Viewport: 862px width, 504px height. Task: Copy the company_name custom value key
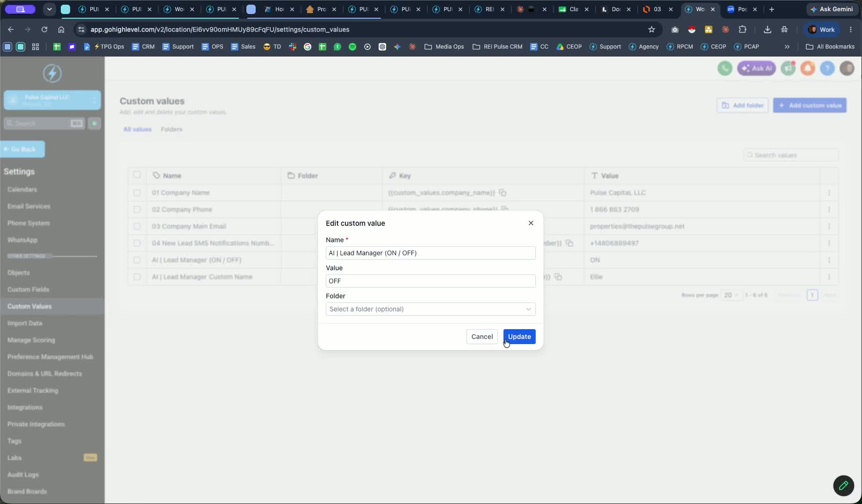[x=503, y=193]
